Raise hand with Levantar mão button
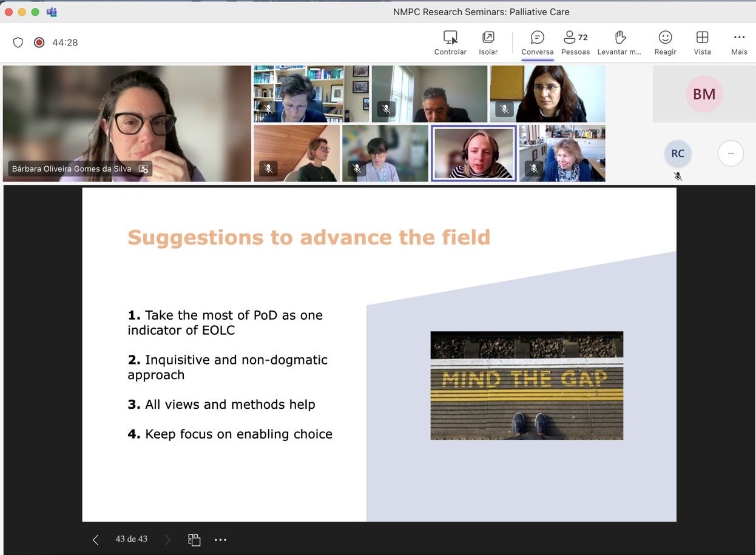The height and width of the screenshot is (555, 756). [x=619, y=38]
